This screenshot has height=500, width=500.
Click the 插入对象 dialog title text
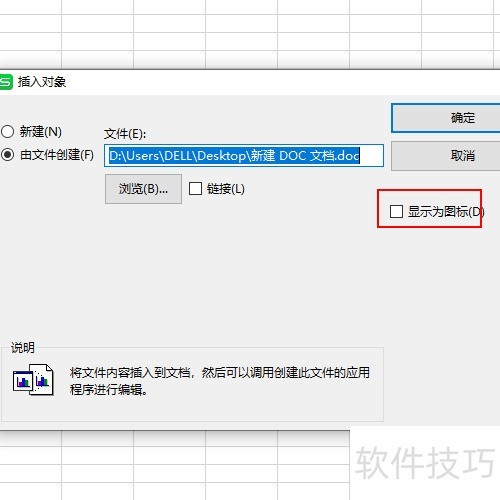click(42, 82)
